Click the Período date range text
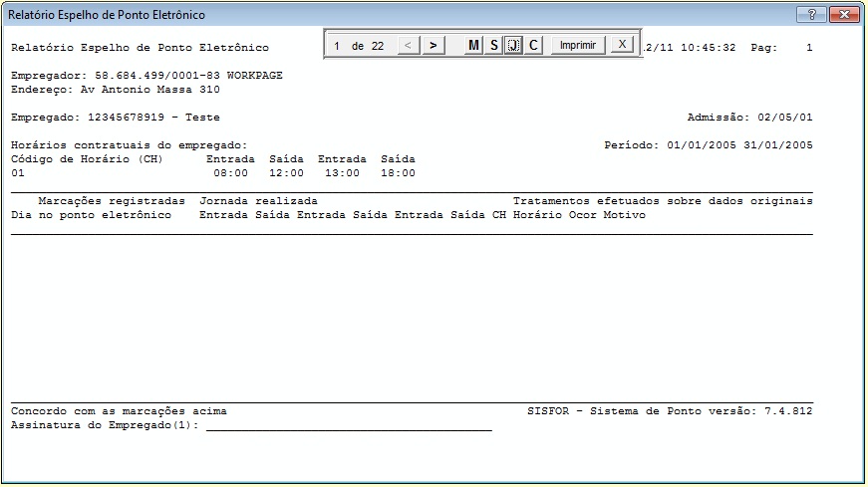868x487 pixels. point(709,145)
